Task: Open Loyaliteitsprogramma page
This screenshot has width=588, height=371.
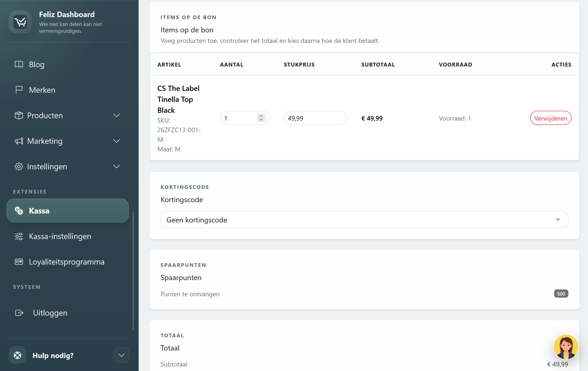Action: coord(67,262)
